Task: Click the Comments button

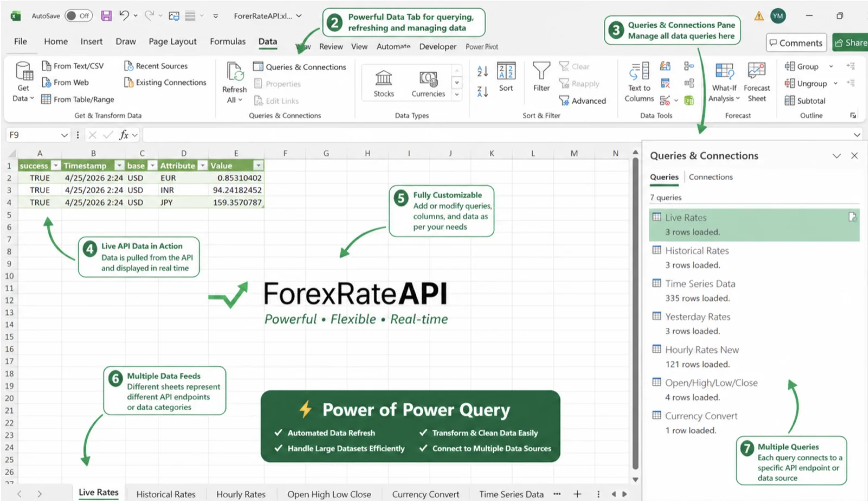Action: coord(796,43)
